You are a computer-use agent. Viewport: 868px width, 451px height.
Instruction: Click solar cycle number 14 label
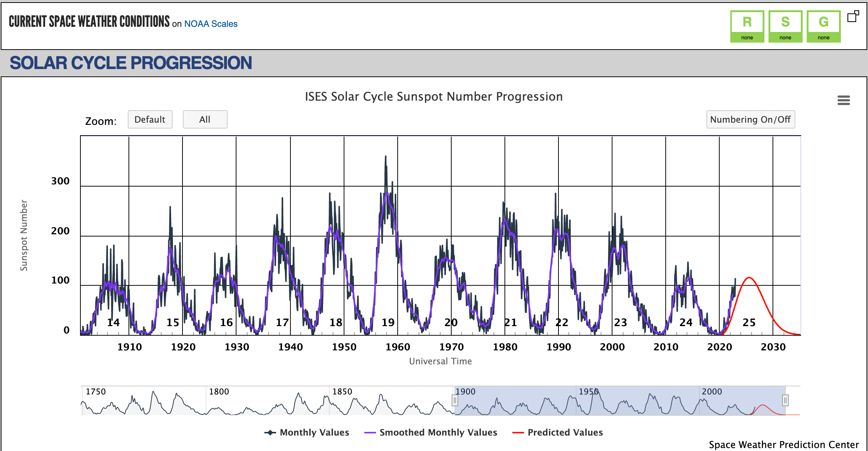tap(113, 322)
